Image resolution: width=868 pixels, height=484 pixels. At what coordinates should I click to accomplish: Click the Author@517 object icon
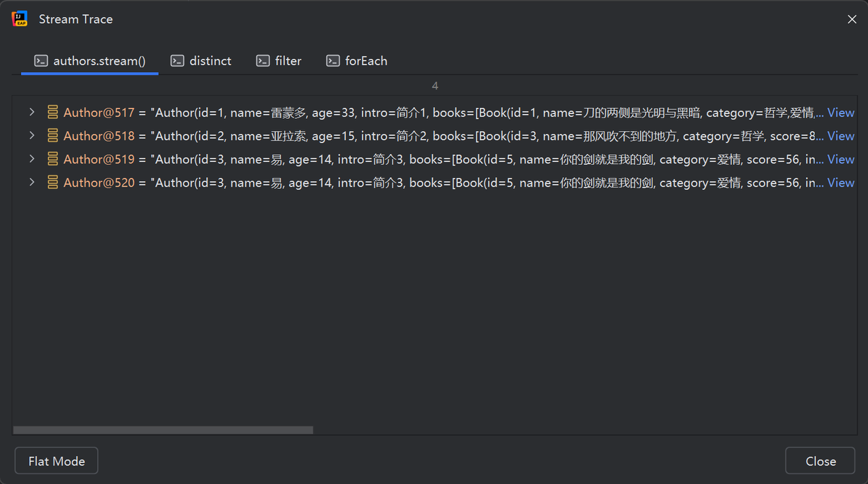[x=52, y=113]
